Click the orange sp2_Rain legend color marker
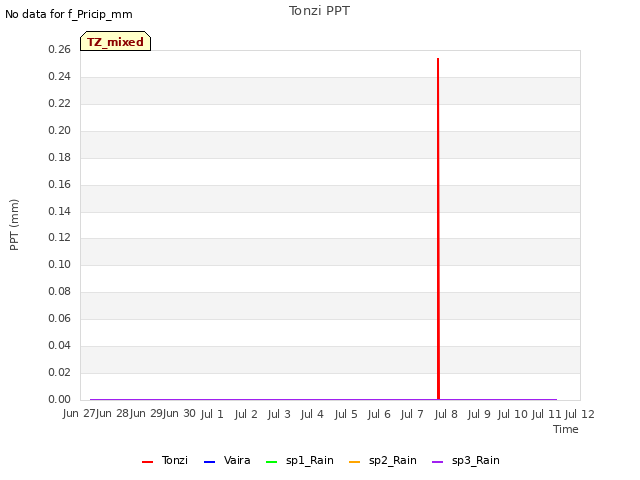 click(x=355, y=462)
